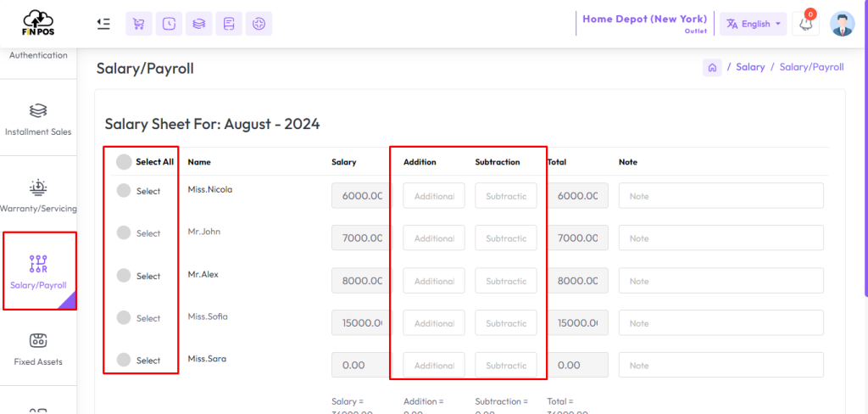Click the Miss.Sara employee name
This screenshot has width=868, height=414.
pyautogui.click(x=207, y=359)
